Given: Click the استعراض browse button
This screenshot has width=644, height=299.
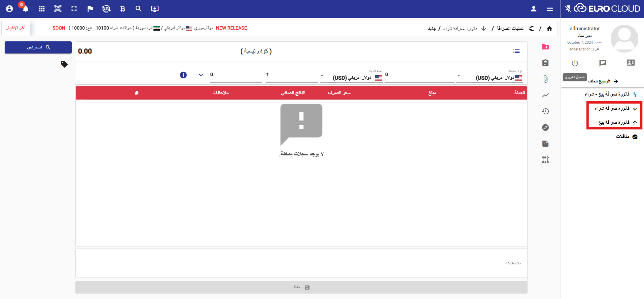Looking at the screenshot, I should pos(38,47).
